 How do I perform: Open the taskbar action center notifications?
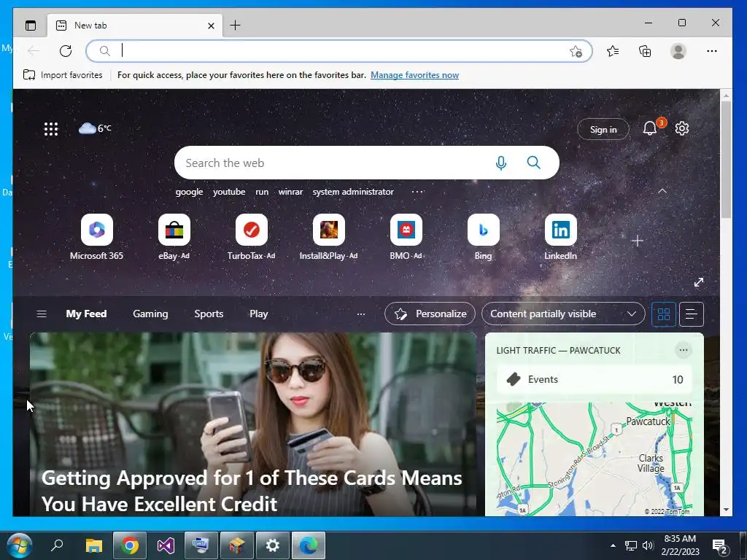[x=719, y=547]
